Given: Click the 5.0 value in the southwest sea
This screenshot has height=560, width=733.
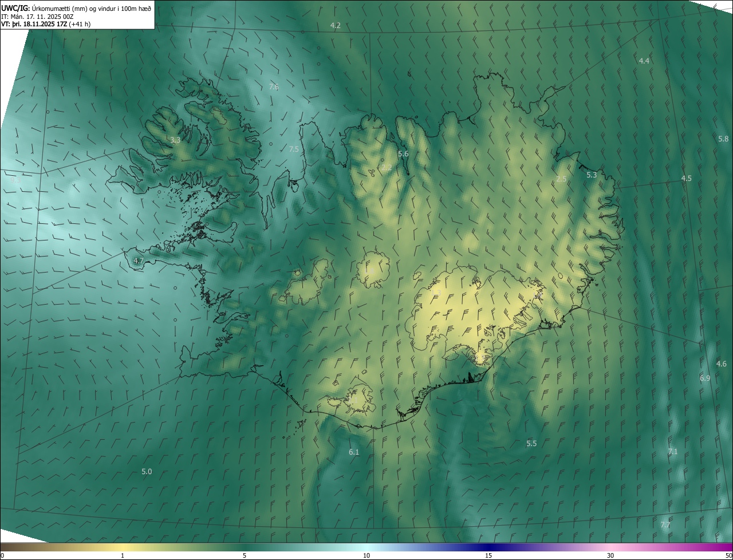Looking at the screenshot, I should [x=147, y=472].
